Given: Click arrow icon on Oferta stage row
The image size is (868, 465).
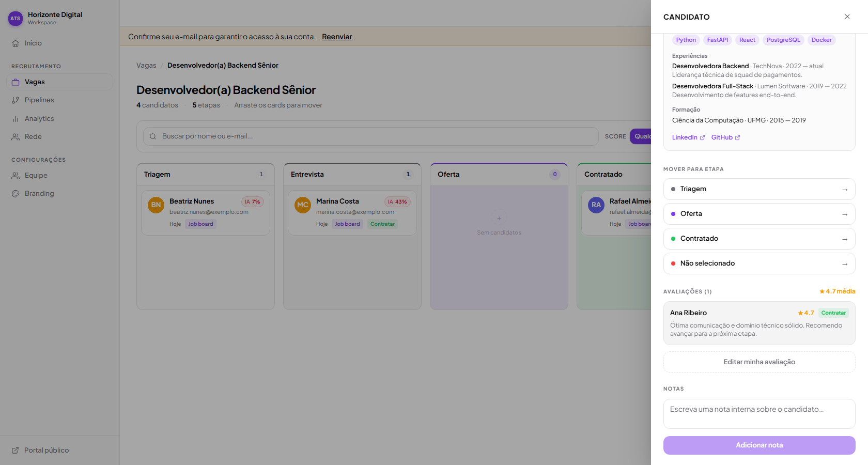Looking at the screenshot, I should (x=845, y=214).
